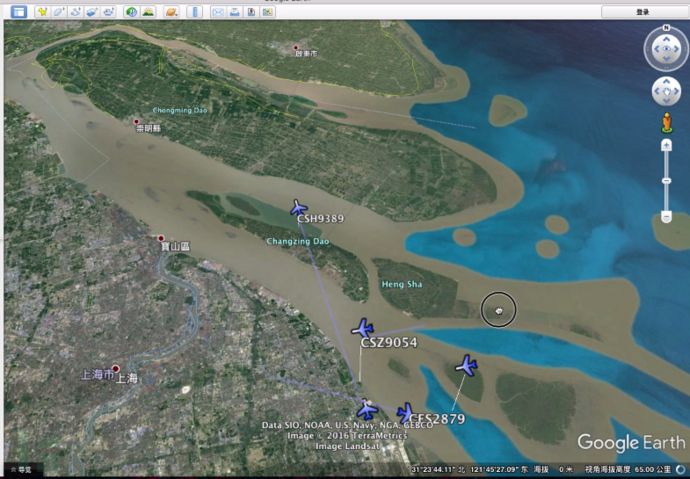Toggle sunlight across the landscape
The width and height of the screenshot is (690, 479).
(148, 12)
